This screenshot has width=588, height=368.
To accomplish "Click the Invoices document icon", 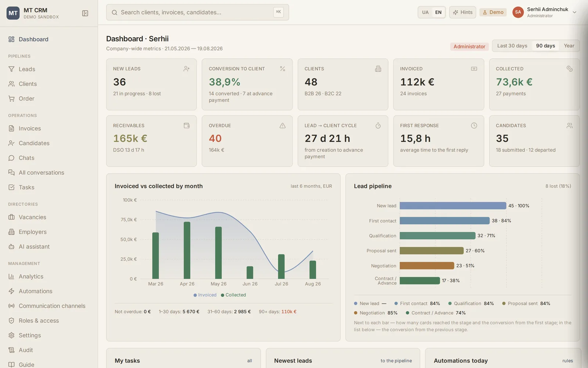I will point(11,128).
